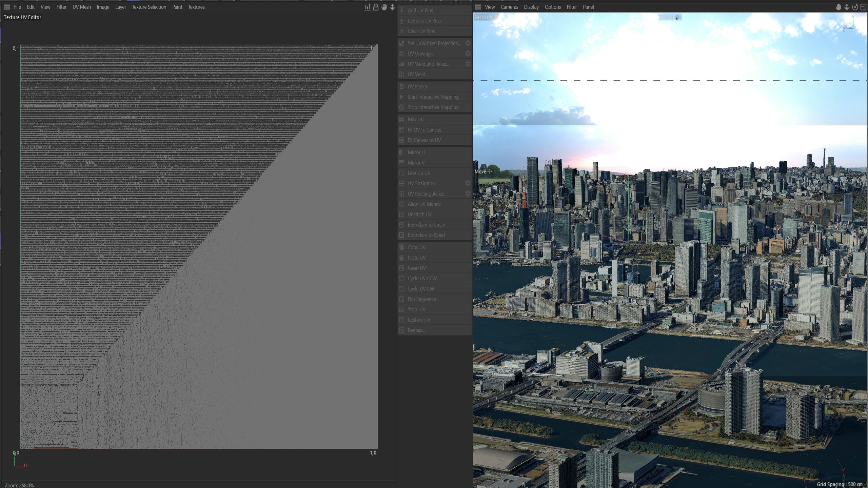868x488 pixels.
Task: Click the Mirror V icon
Action: 402,163
